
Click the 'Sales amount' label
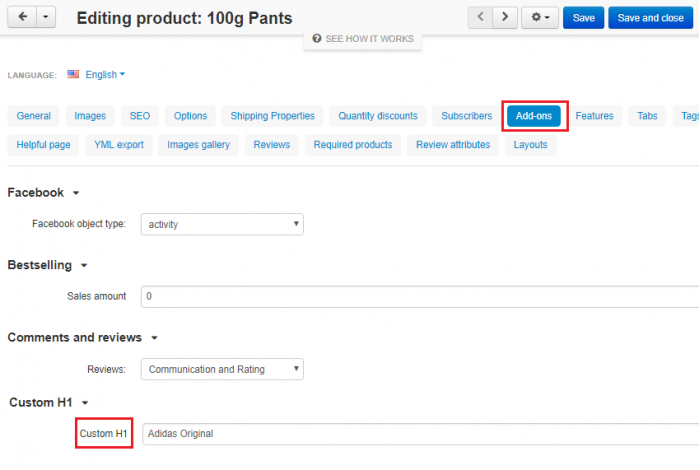(96, 296)
